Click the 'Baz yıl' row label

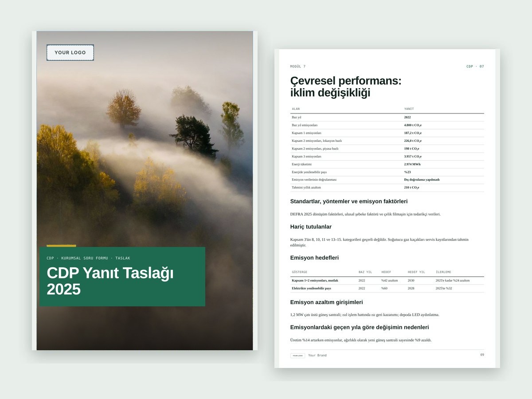296,117
